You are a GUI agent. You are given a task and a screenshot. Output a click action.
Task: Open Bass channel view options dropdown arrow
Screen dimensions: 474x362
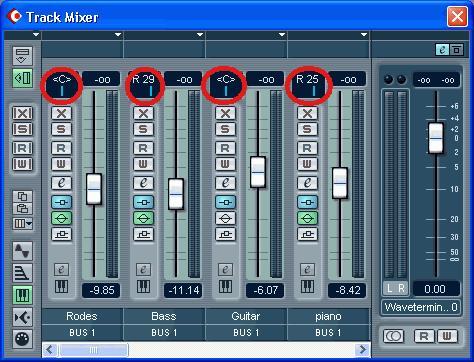tap(200, 35)
